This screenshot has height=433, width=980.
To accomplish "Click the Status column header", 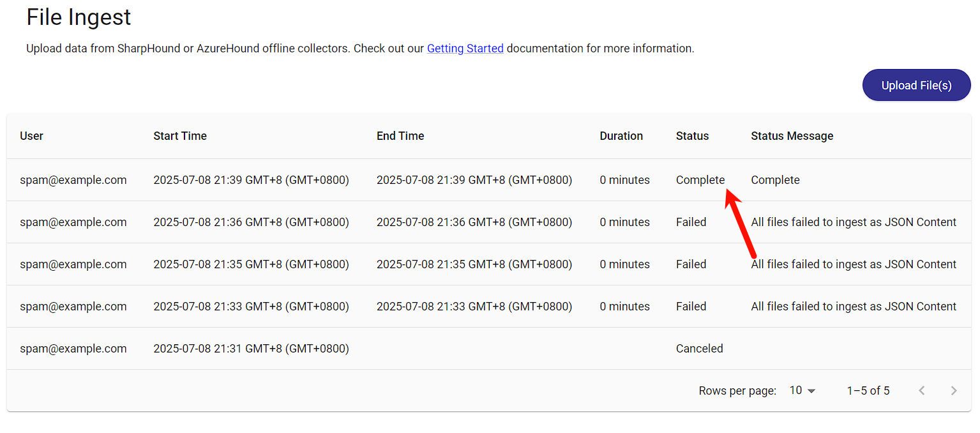I will tap(692, 136).
